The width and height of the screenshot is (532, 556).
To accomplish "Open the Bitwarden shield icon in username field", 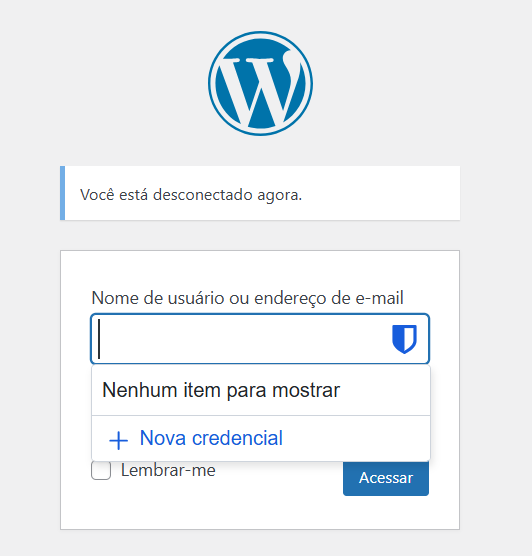I will coord(404,339).
